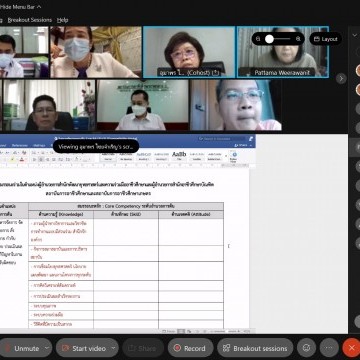This screenshot has height=360, width=360.
Task: Select Pattama Weerawanit video thumbnail
Action: tap(283, 52)
